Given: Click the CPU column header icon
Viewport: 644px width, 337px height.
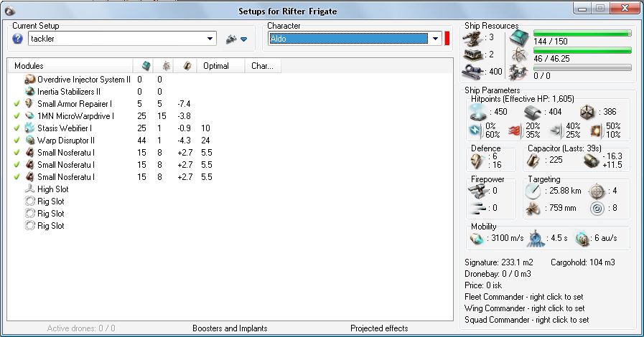Looking at the screenshot, I should click(x=146, y=65).
